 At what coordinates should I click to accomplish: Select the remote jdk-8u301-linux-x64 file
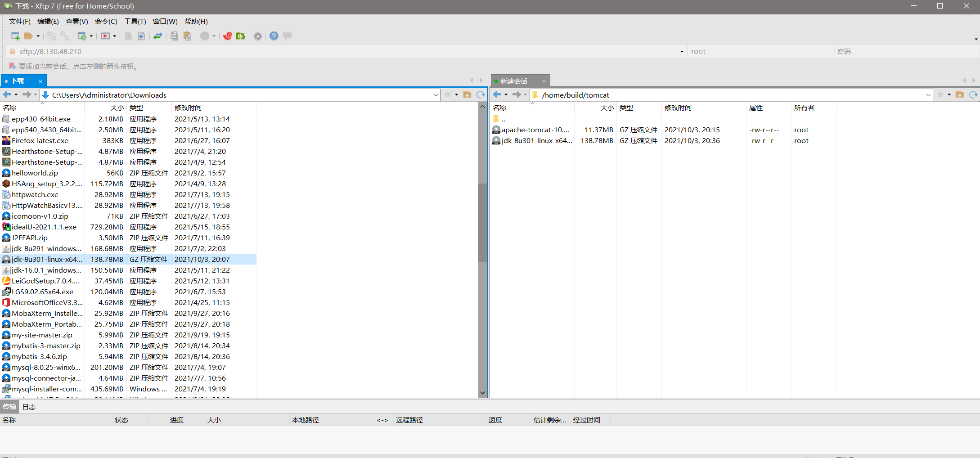click(x=663, y=140)
